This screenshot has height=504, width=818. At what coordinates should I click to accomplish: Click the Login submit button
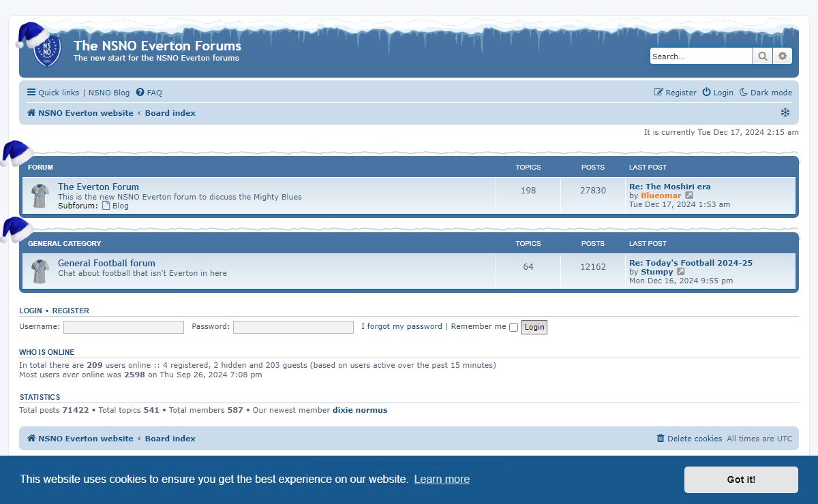tap(534, 327)
